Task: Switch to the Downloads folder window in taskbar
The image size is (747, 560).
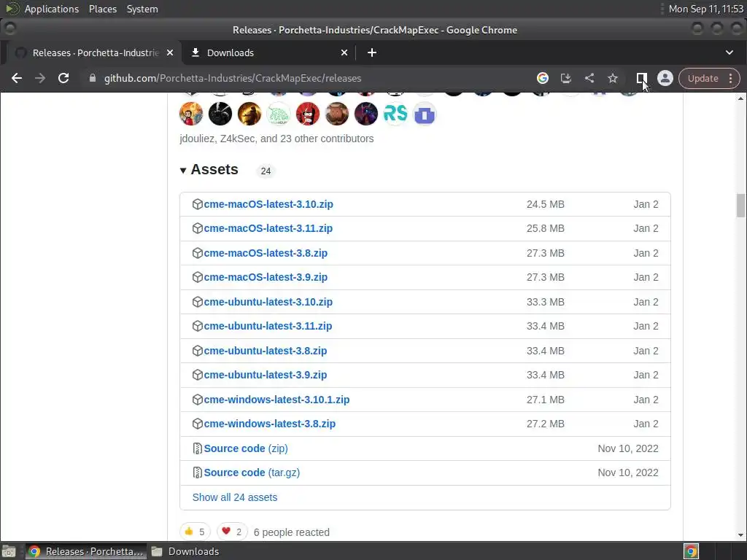Action: (x=186, y=551)
